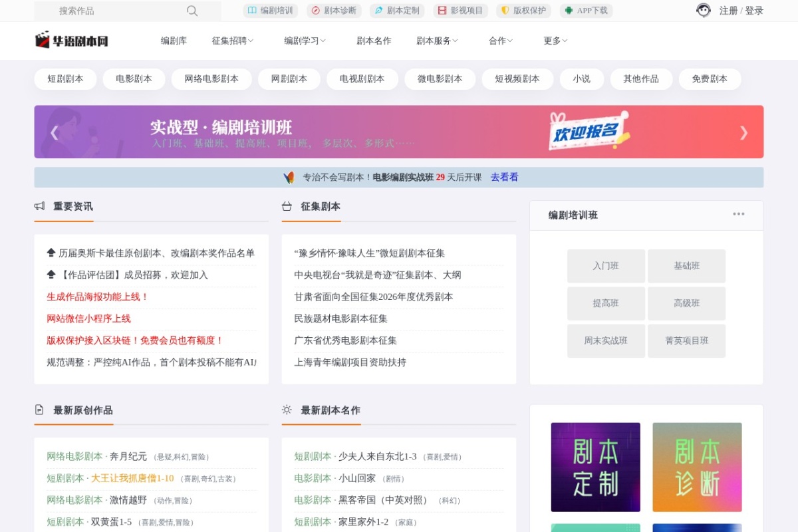Image resolution: width=798 pixels, height=532 pixels.
Task: Open 版权保护 top shortcut
Action: [523, 11]
